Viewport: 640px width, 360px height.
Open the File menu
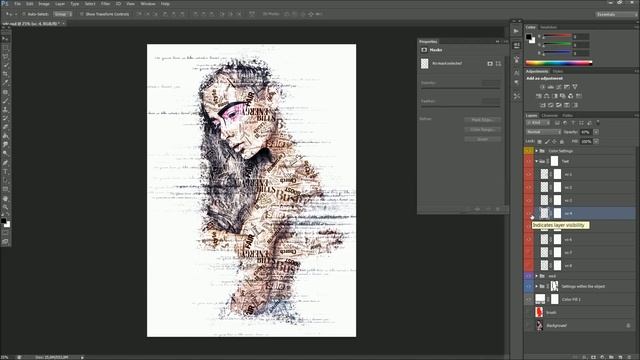(x=18, y=4)
